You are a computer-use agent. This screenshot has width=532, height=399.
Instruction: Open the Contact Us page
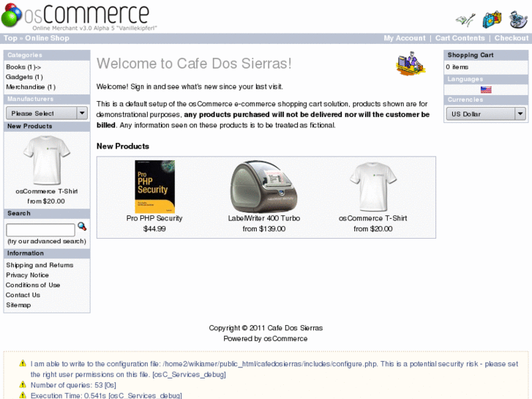click(x=23, y=295)
